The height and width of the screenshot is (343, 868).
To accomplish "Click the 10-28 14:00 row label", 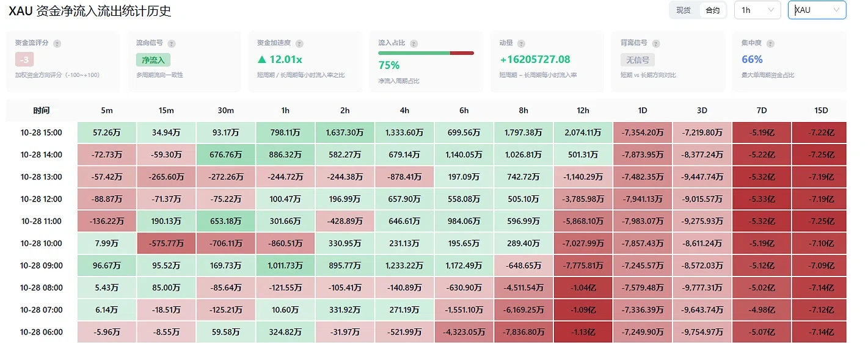I will 42,154.
